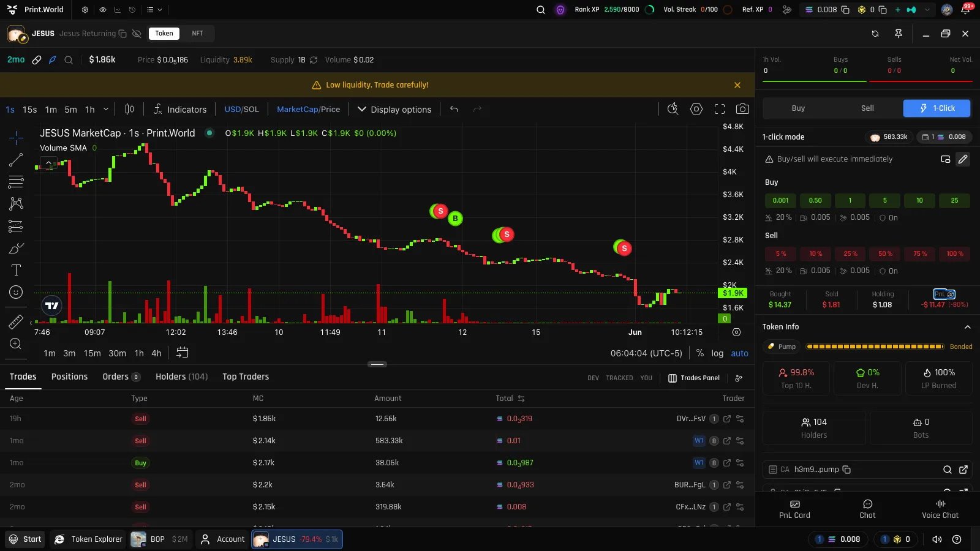Open the token link chain icon

tap(37, 60)
